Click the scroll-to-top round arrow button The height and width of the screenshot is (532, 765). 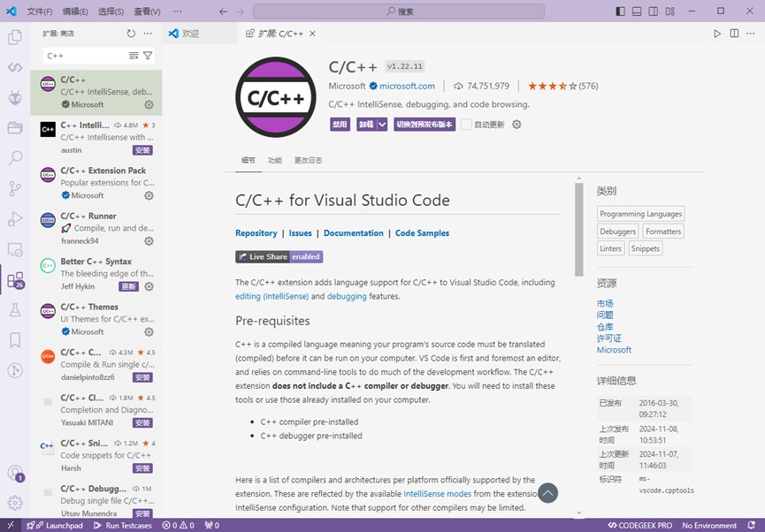click(548, 493)
